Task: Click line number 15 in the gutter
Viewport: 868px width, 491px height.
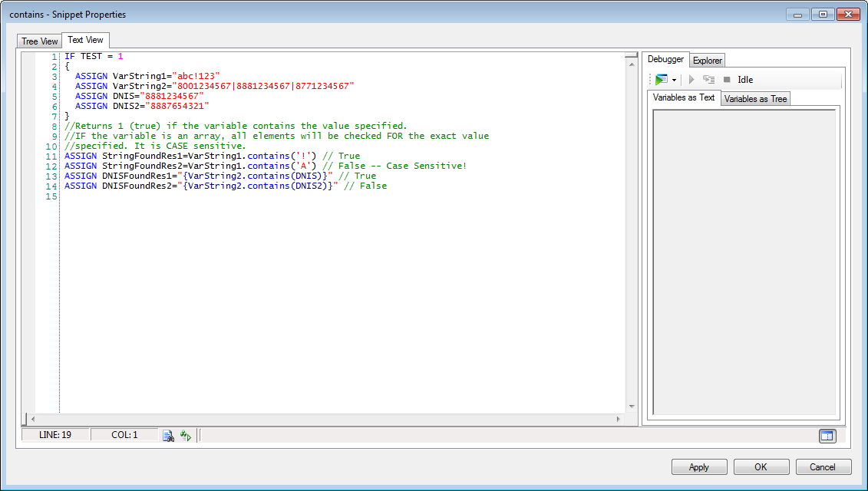Action: click(x=51, y=196)
